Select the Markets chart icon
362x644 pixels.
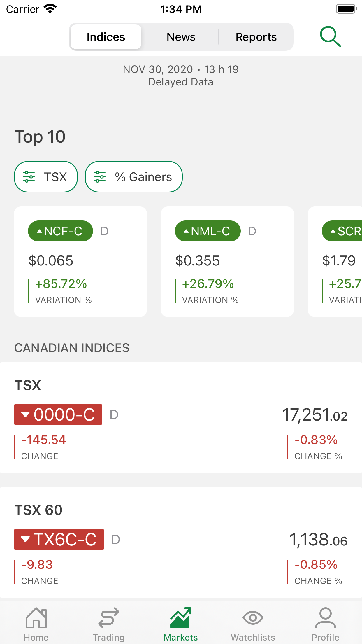[181, 618]
